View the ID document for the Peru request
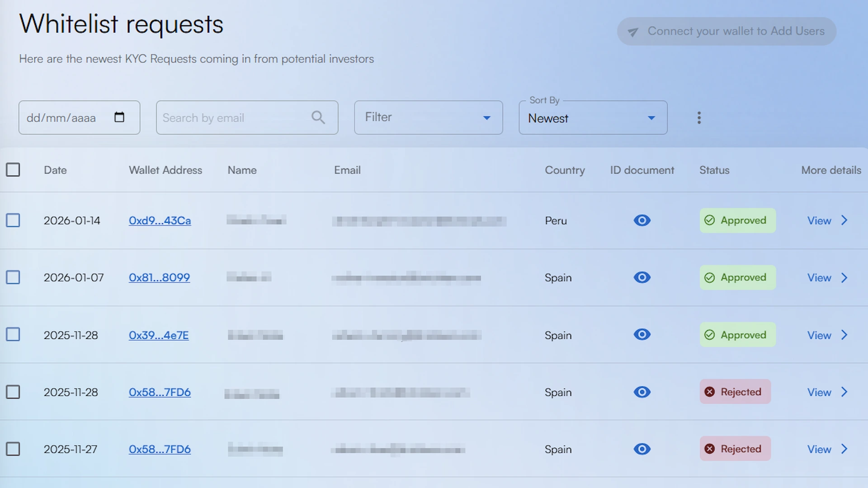Screen dimensions: 868x488 tap(642, 221)
